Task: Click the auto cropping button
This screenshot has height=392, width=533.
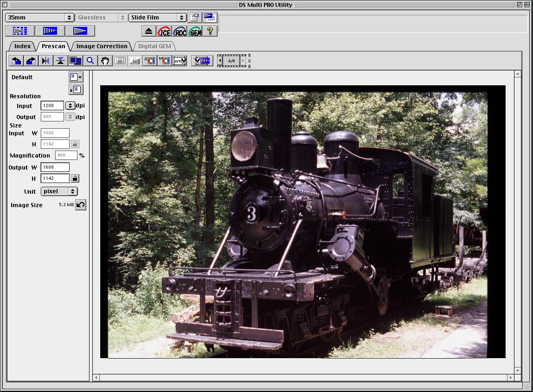Action: (180, 61)
